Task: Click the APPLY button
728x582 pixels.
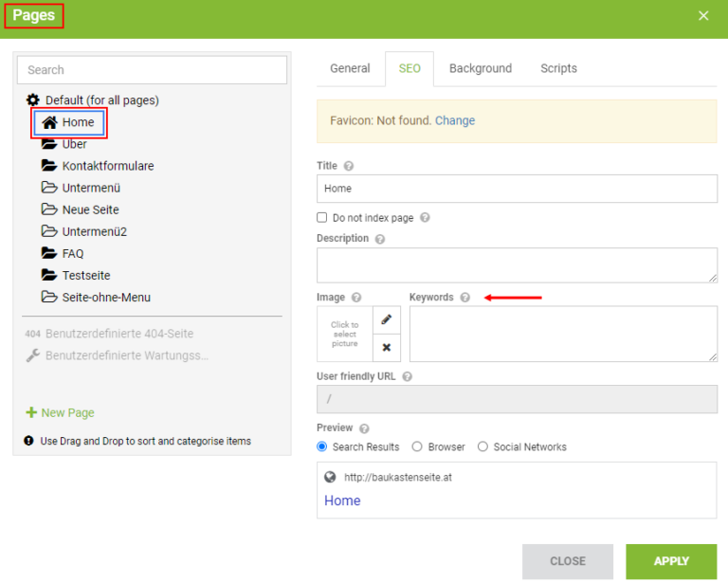Action: (671, 561)
